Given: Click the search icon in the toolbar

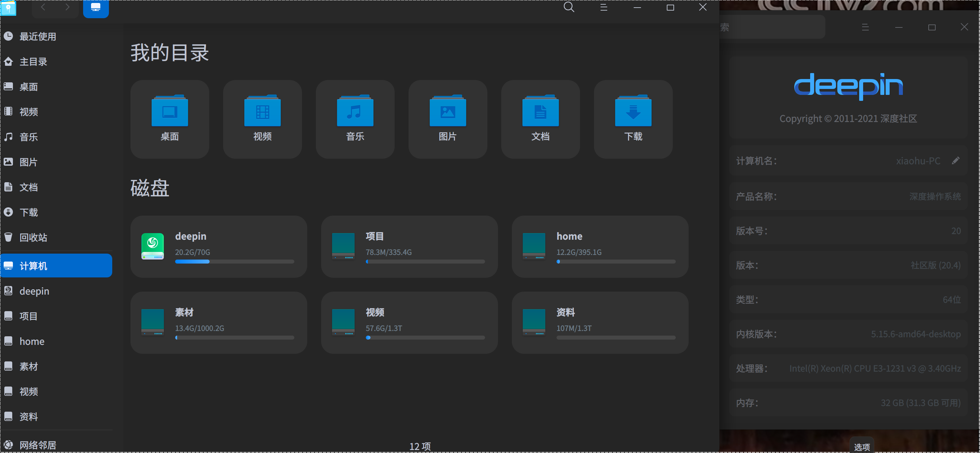Looking at the screenshot, I should 568,7.
